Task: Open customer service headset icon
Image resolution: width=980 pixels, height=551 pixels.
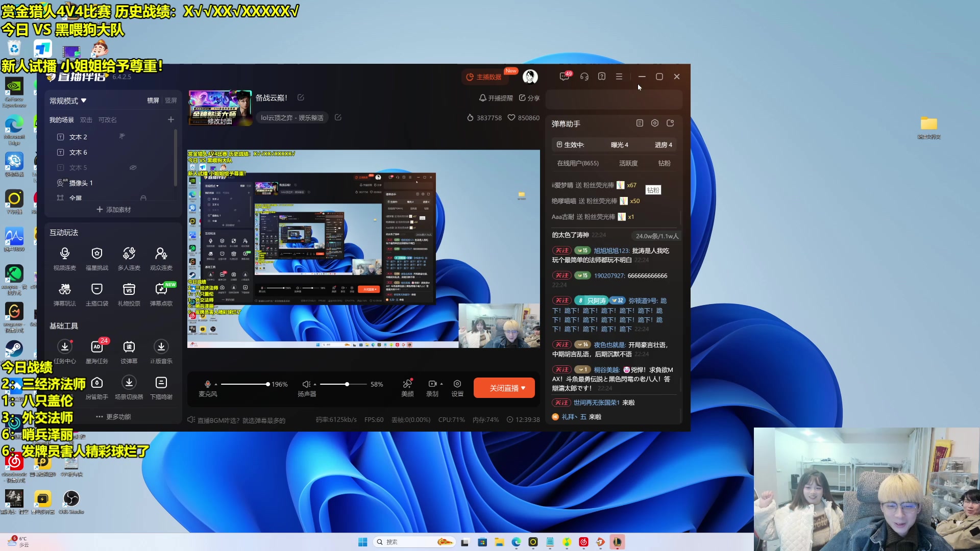Action: (x=584, y=77)
